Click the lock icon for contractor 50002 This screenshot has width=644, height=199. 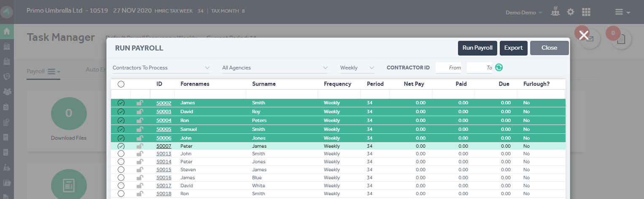click(x=140, y=103)
